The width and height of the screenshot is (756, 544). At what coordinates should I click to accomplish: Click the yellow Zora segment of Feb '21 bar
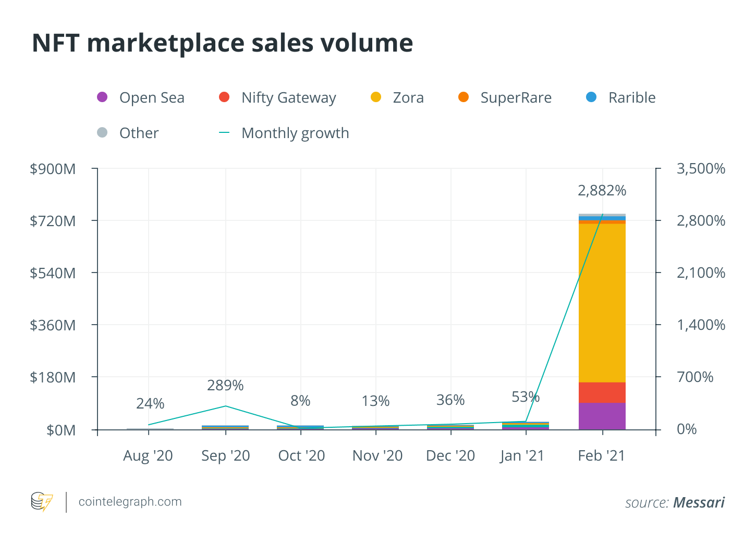click(602, 303)
